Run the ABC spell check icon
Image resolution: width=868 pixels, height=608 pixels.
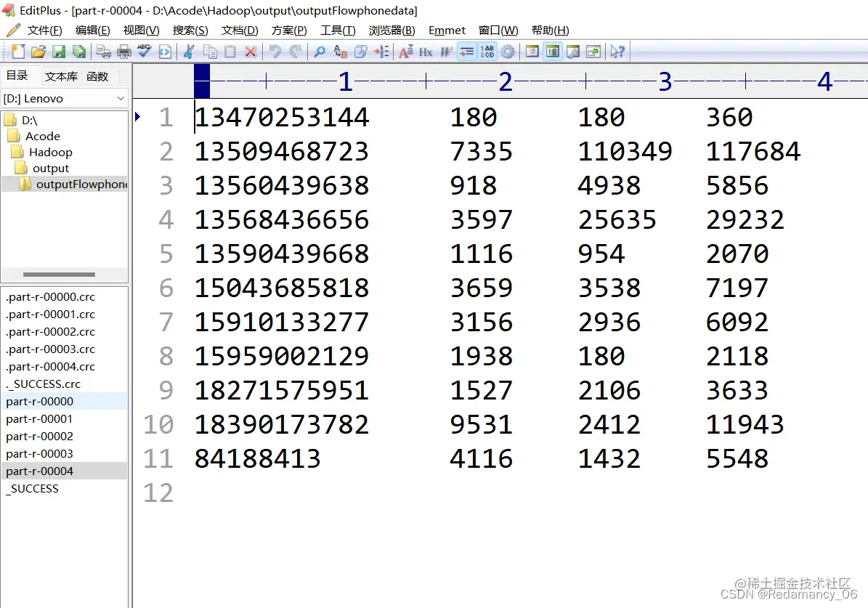tap(145, 52)
